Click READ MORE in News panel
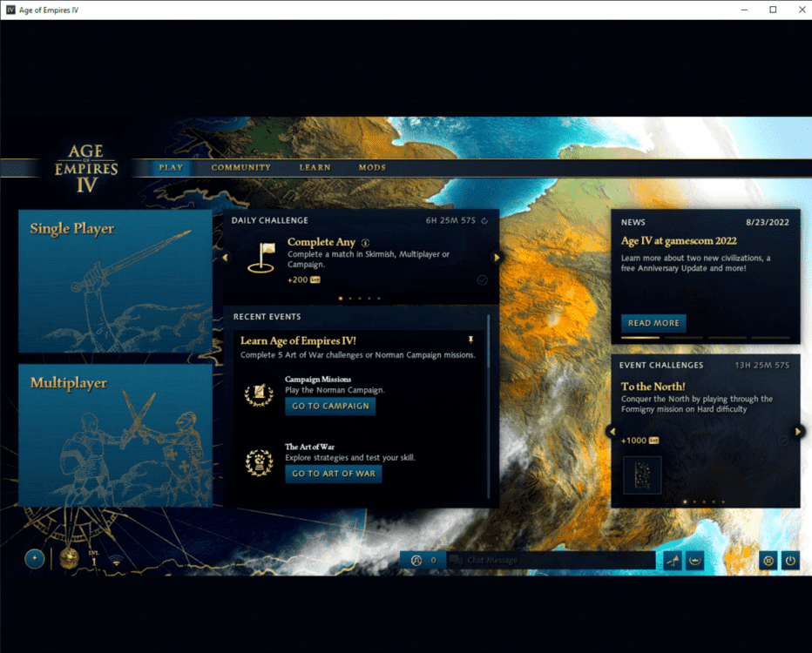Image resolution: width=812 pixels, height=653 pixels. tap(653, 323)
